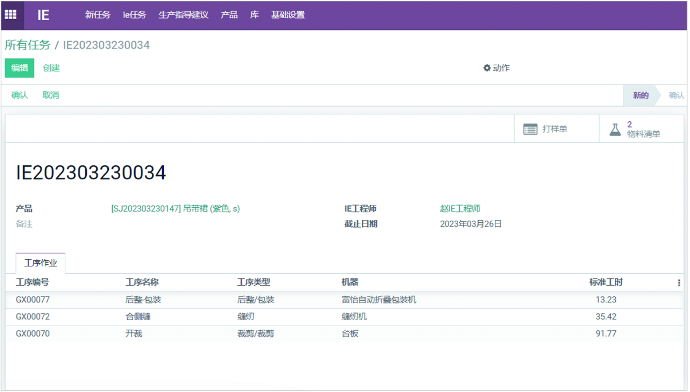
Task: Open the 物料清单 flask button
Action: coord(642,129)
